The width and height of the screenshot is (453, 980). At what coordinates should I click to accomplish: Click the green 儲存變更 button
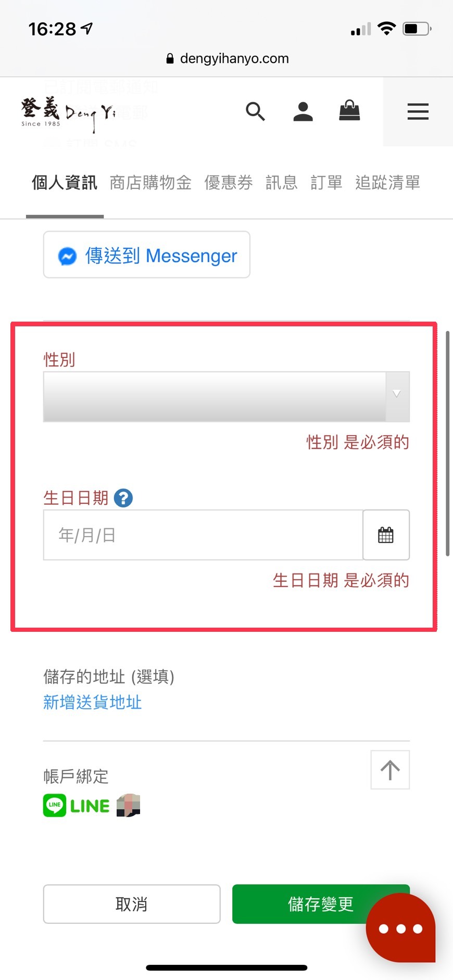click(321, 904)
